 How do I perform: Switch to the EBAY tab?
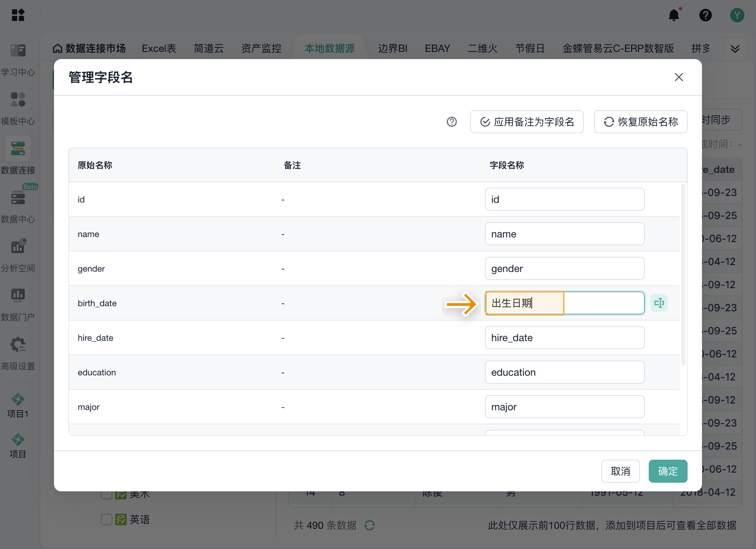[x=437, y=48]
